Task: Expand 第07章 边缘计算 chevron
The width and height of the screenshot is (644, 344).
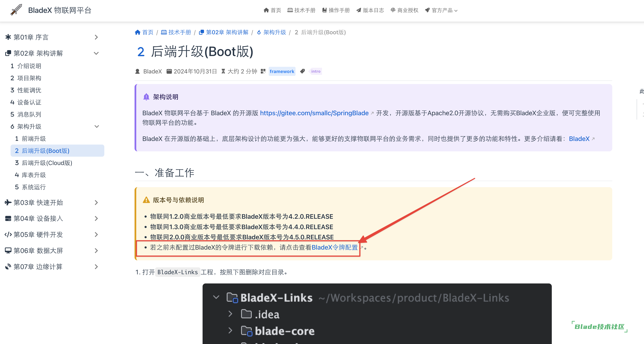Action: point(97,267)
